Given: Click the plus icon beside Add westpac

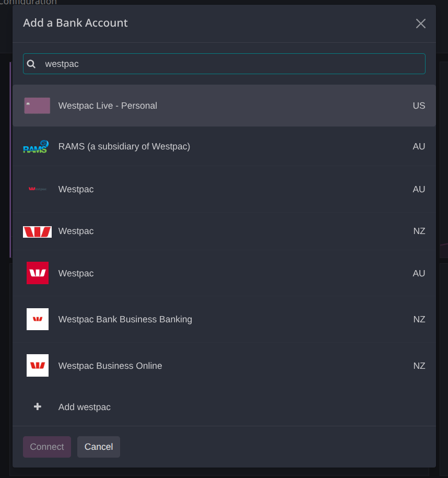Looking at the screenshot, I should 38,406.
